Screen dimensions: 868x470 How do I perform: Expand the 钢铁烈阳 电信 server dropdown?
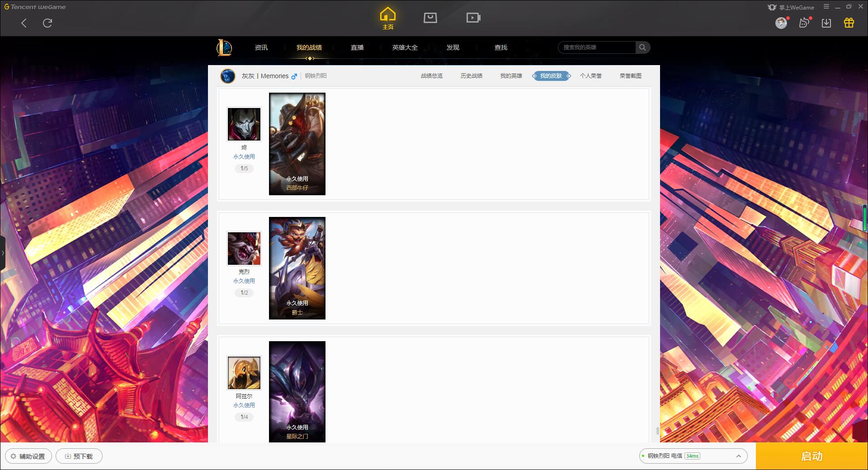[x=693, y=456]
